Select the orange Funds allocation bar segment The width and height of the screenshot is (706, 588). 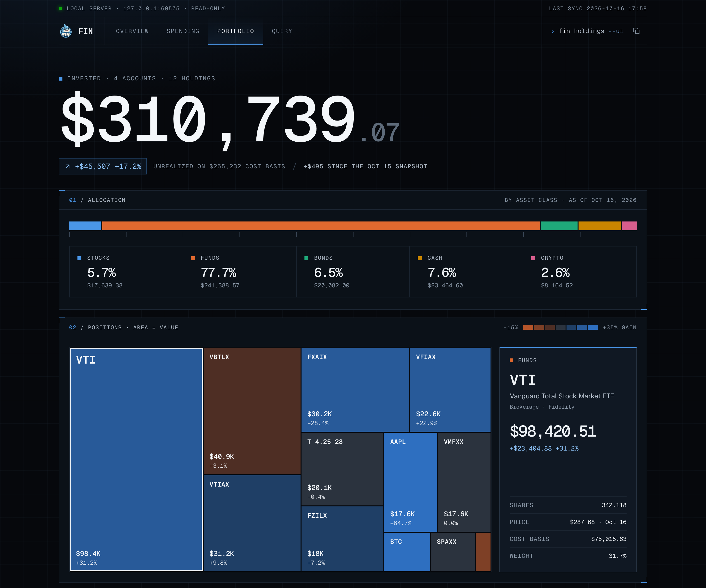(321, 226)
